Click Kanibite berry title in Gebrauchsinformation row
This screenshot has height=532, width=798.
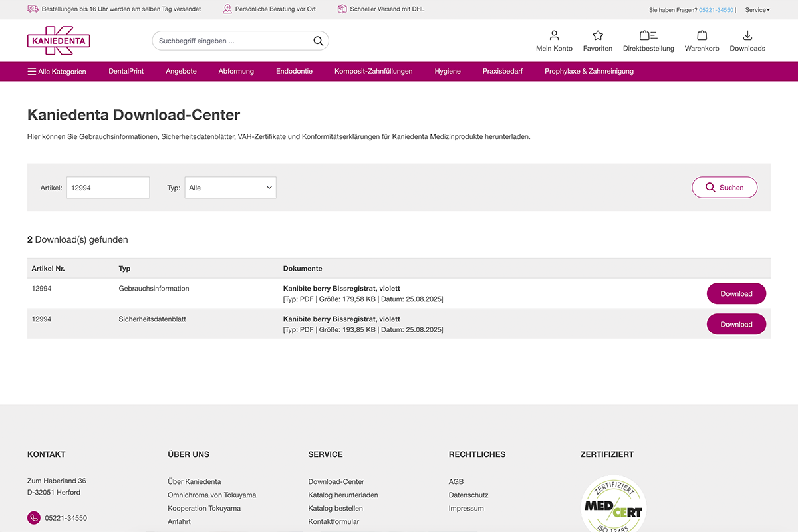pyautogui.click(x=342, y=289)
